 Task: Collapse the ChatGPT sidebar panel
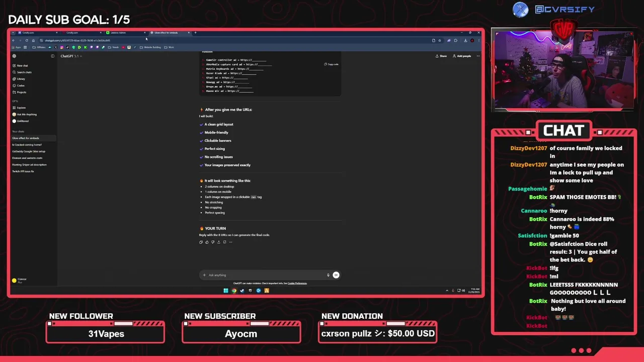pos(52,56)
